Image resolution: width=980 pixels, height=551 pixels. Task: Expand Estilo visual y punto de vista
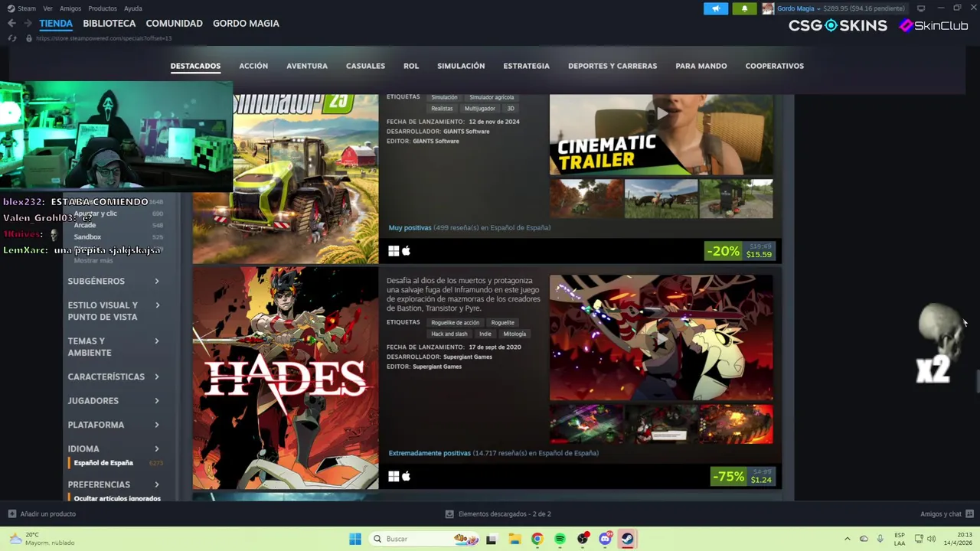(x=113, y=311)
